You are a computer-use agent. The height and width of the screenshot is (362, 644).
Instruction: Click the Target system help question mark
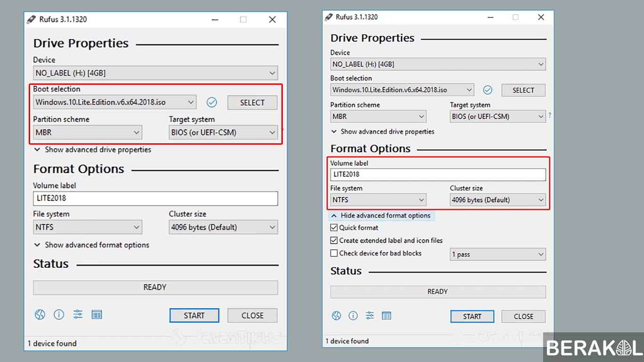(550, 115)
